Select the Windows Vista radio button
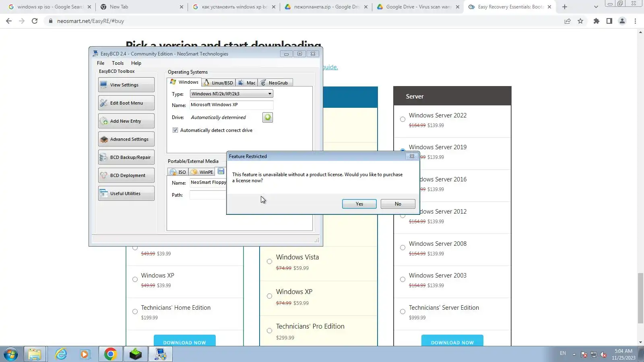The height and width of the screenshot is (362, 644). [269, 261]
